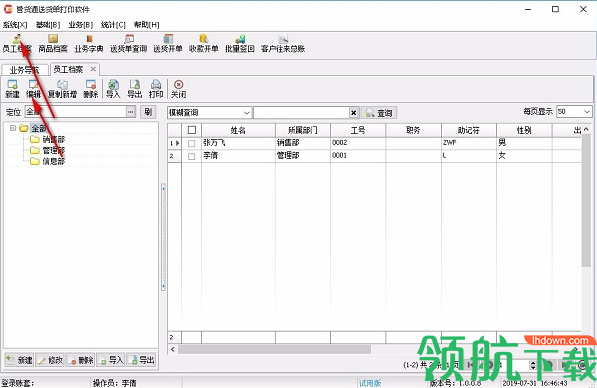Toggle the select-all checkbox in table header
Viewport: 597px width, 388px height.
[x=192, y=130]
